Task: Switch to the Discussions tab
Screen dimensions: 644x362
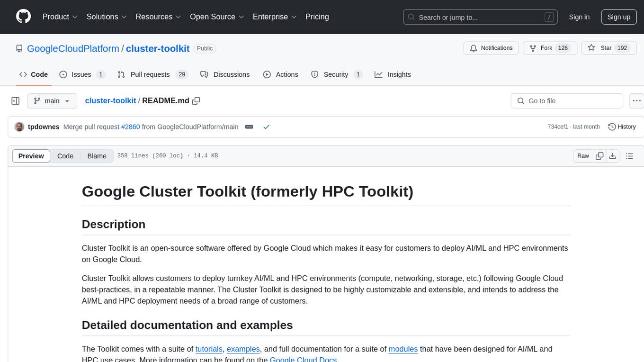Action: pos(225,74)
